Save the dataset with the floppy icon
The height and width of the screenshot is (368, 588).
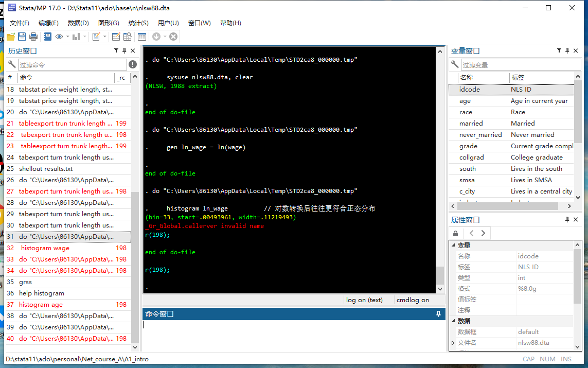pyautogui.click(x=22, y=37)
